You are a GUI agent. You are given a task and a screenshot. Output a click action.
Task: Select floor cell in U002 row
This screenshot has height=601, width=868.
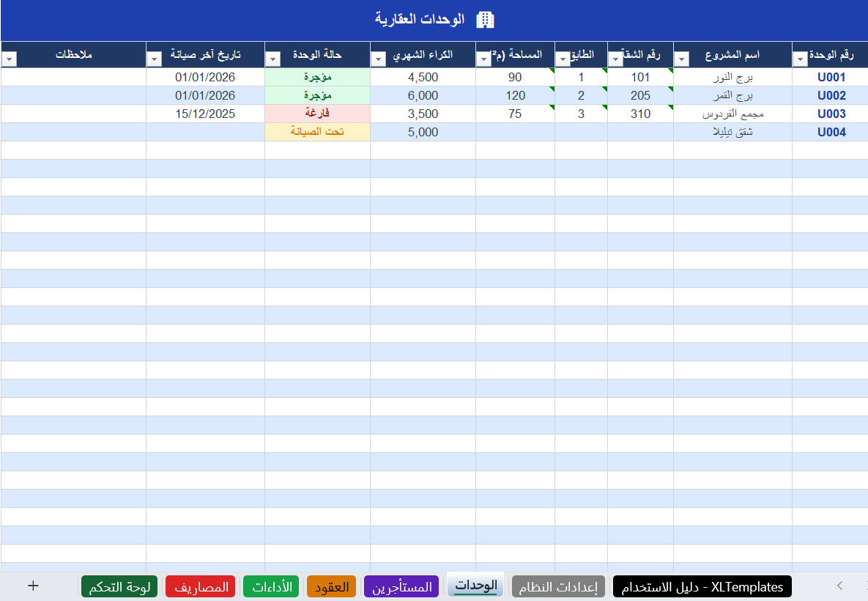[582, 95]
